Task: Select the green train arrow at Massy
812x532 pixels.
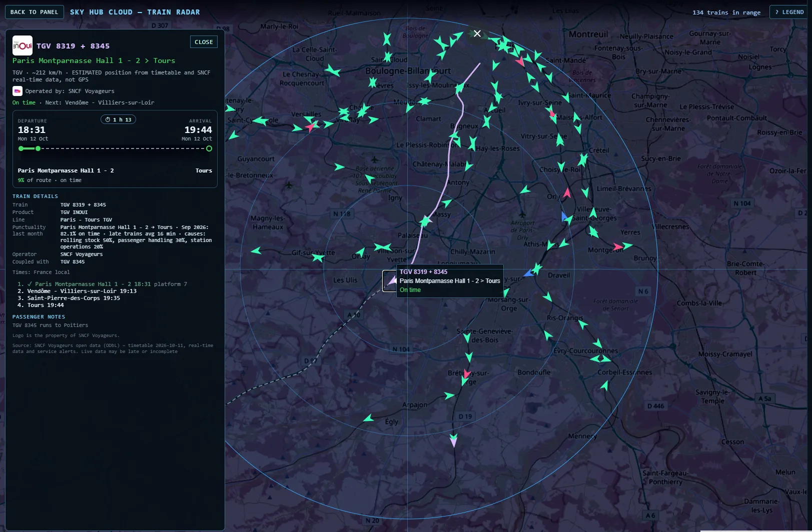Action: coord(425,220)
